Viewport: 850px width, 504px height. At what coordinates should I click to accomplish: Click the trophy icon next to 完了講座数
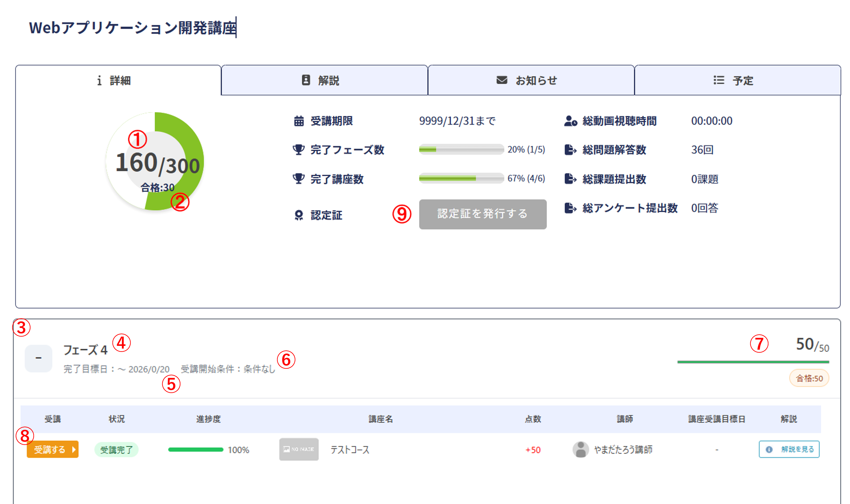coord(298,179)
